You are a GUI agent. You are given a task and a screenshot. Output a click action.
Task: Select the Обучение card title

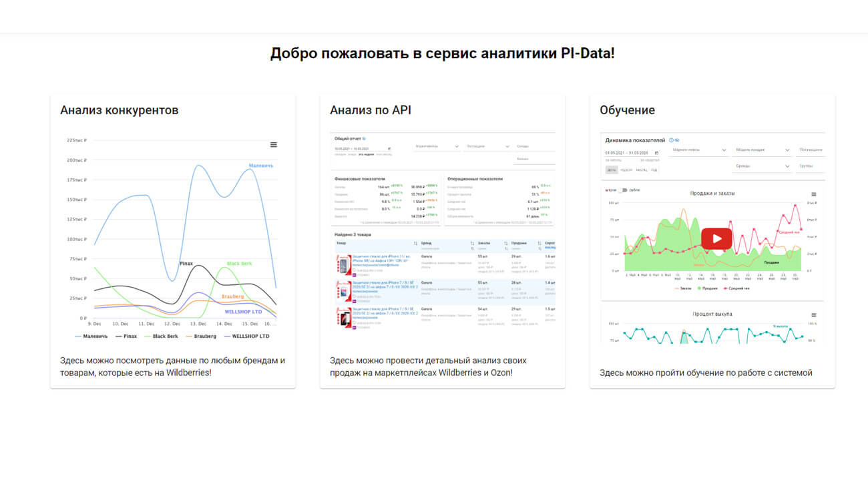627,110
